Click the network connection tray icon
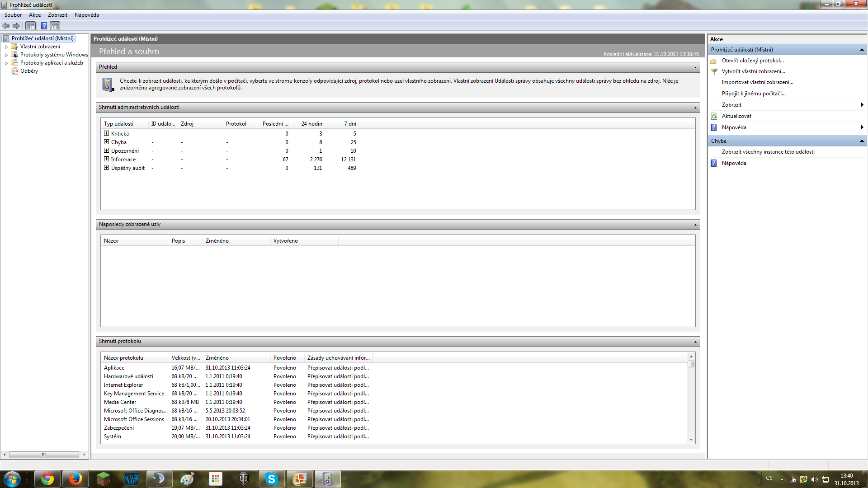Screen dimensions: 868x488 (825, 479)
